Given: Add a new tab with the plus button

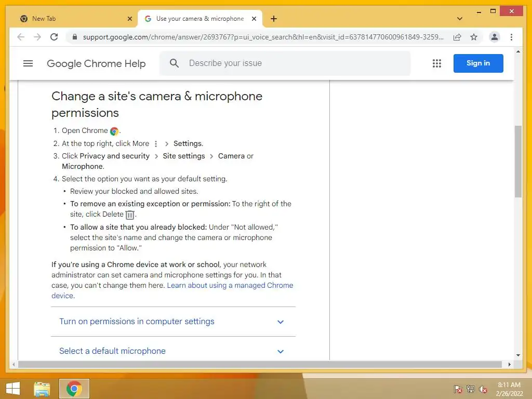Looking at the screenshot, I should point(274,19).
